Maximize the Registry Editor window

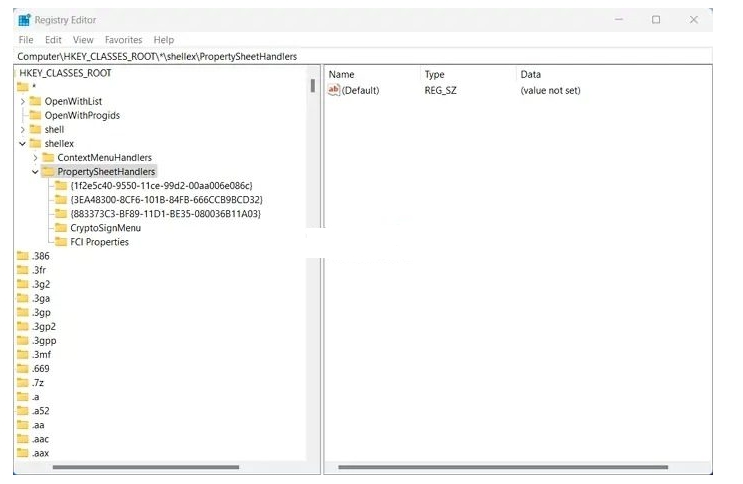point(656,20)
